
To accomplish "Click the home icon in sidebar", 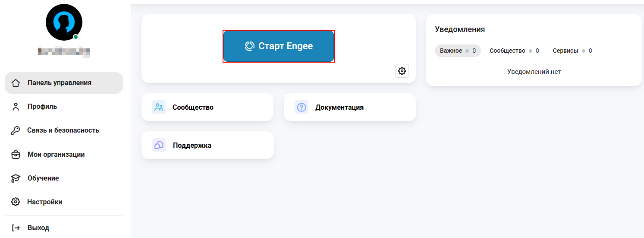I will [16, 83].
